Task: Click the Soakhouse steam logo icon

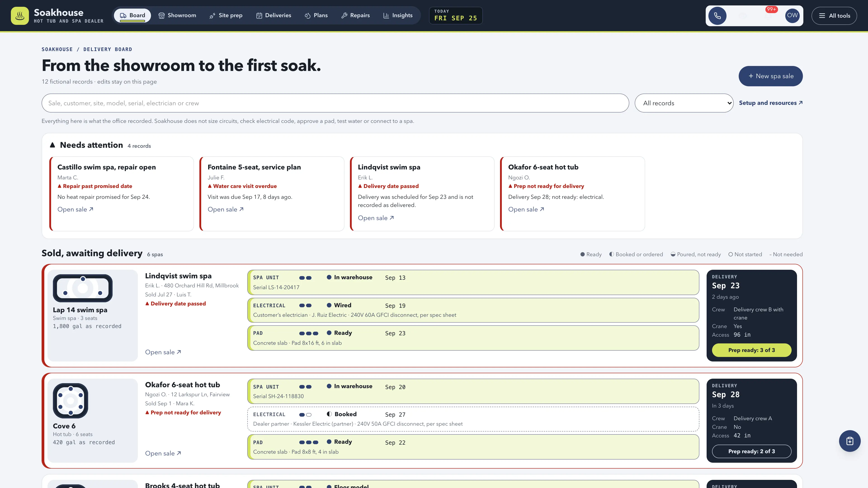Action: 20,16
